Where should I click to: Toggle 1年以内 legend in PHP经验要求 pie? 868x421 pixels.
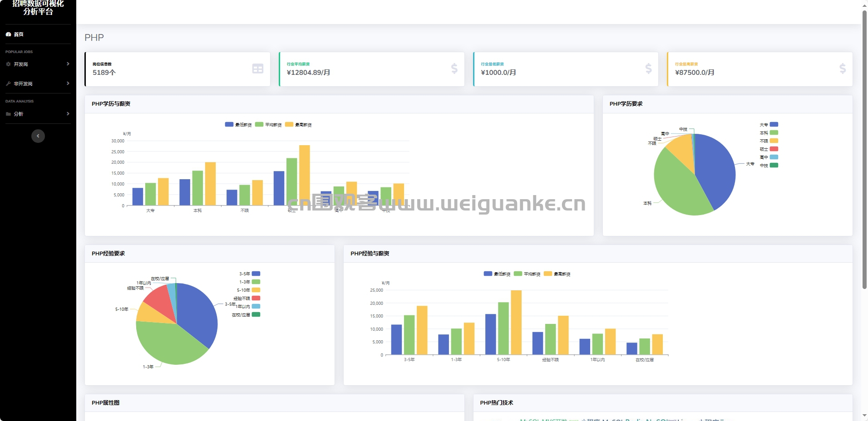[x=248, y=306]
